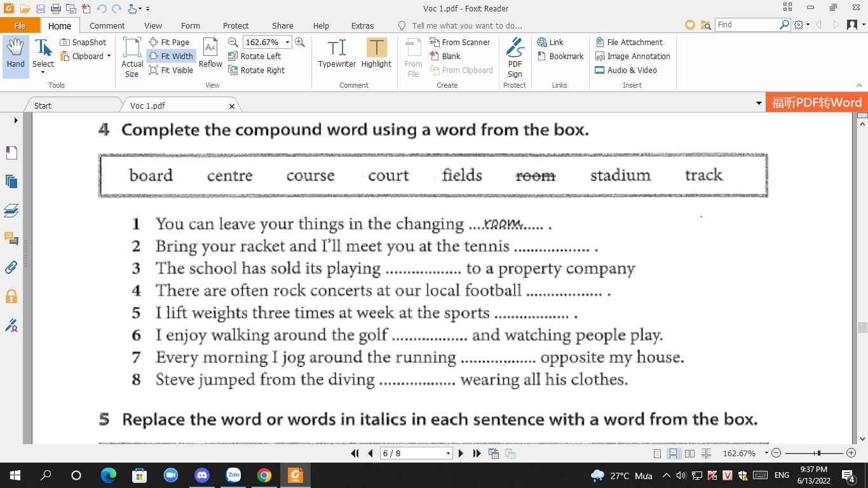Toggle continuous page view mode

(673, 453)
